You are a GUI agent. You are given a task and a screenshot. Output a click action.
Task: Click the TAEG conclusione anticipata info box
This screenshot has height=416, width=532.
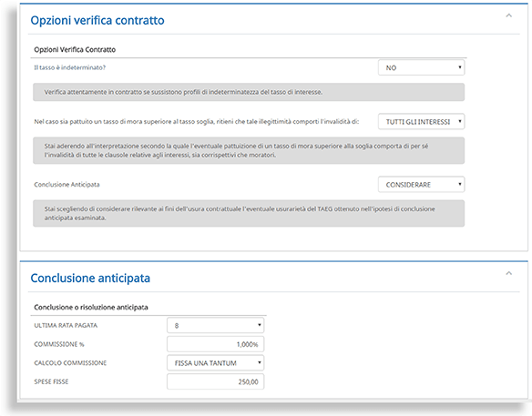249,213
